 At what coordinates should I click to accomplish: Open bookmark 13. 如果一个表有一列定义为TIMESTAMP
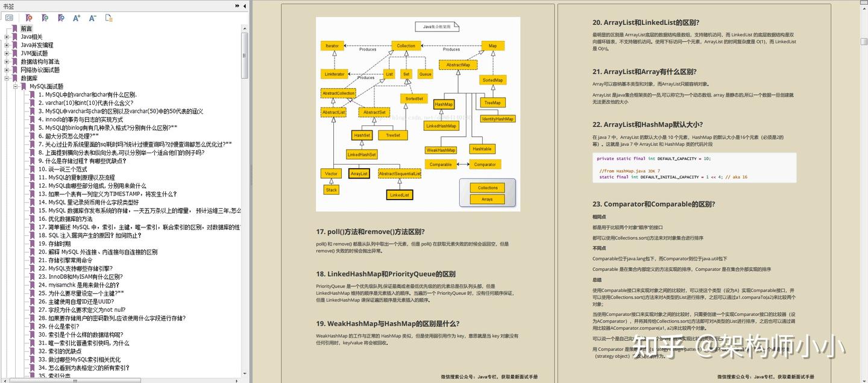click(107, 194)
